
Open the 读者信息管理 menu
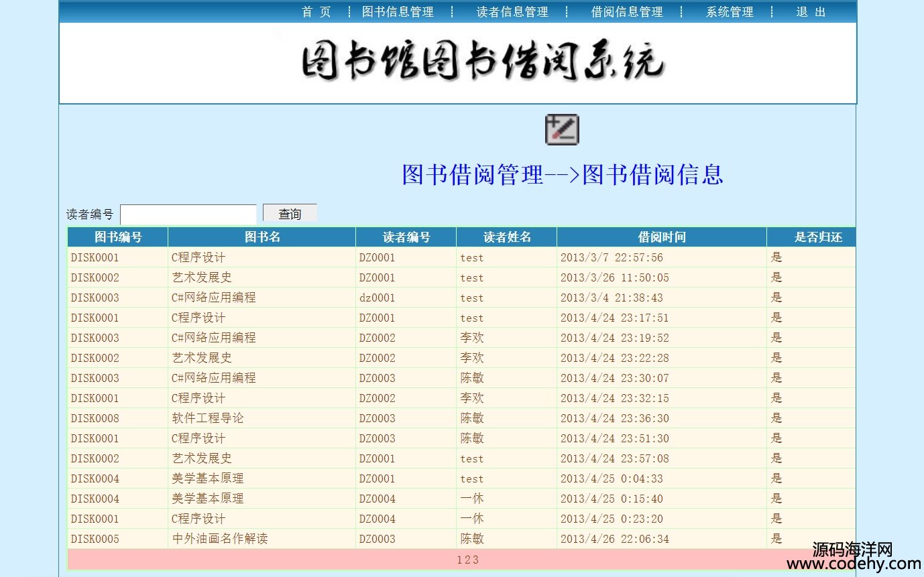pos(512,12)
